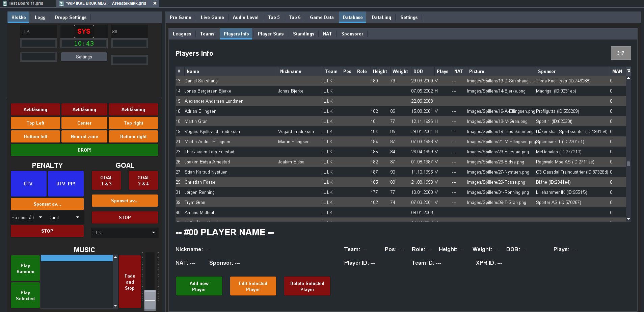Click the Test Board 11.grid file icon
Viewport: 644px width, 312px height.
[5, 3]
